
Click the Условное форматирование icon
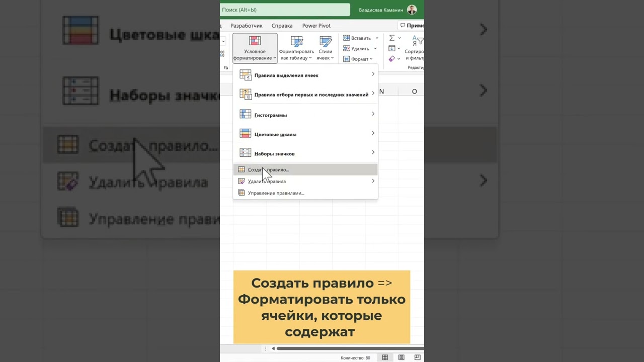(255, 41)
